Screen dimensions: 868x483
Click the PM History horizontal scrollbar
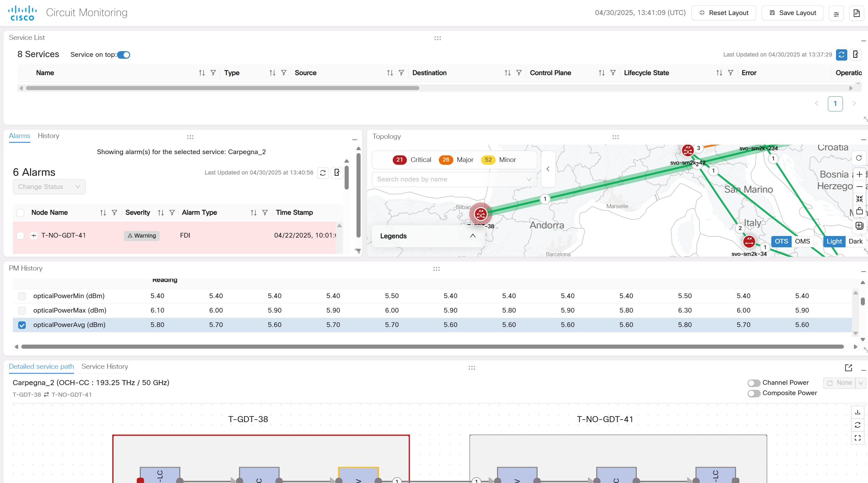click(432, 347)
